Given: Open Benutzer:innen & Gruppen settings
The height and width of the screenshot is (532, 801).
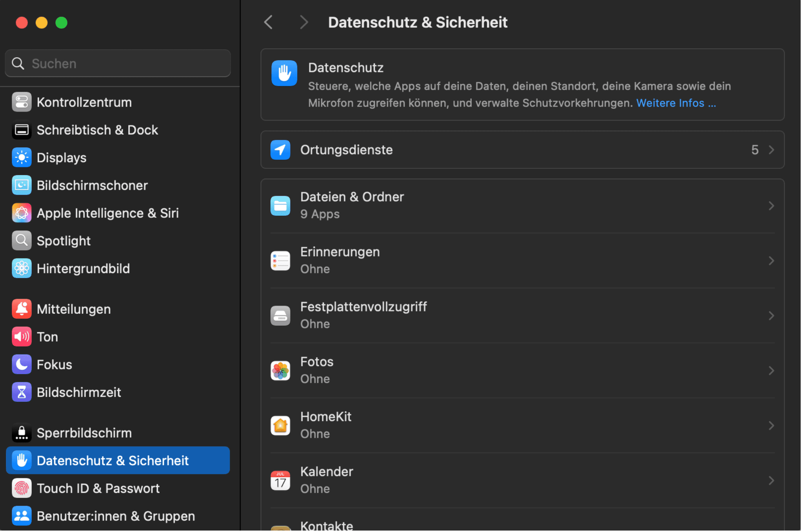Looking at the screenshot, I should tap(115, 516).
